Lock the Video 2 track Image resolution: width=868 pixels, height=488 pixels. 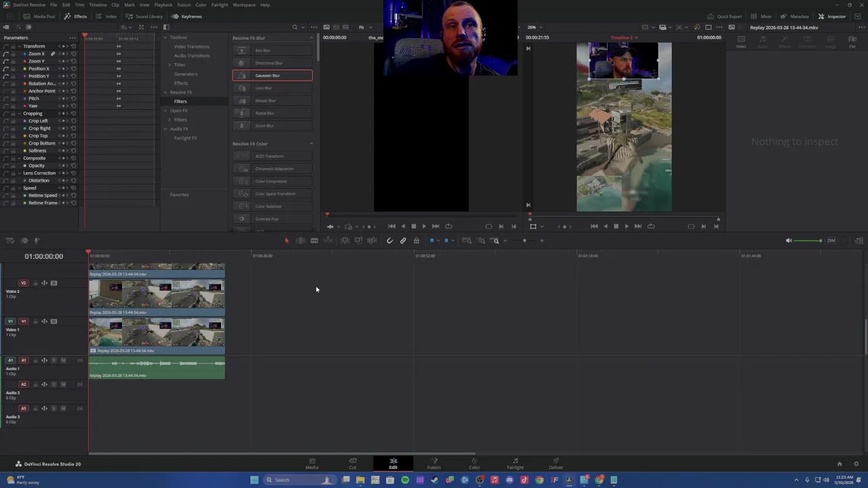point(35,283)
